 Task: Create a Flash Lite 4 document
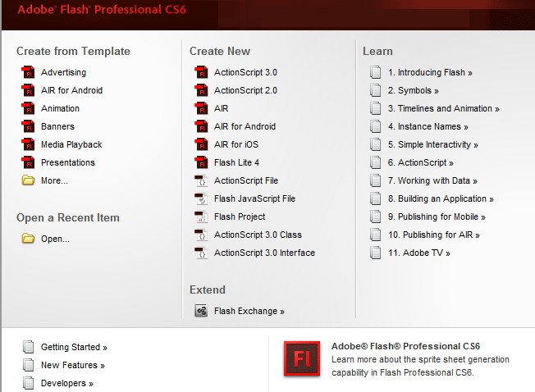tap(236, 162)
